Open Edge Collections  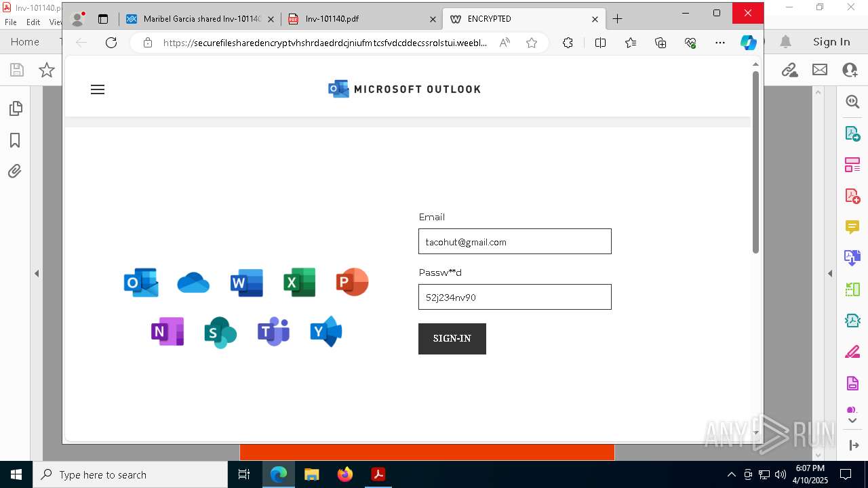tap(660, 43)
